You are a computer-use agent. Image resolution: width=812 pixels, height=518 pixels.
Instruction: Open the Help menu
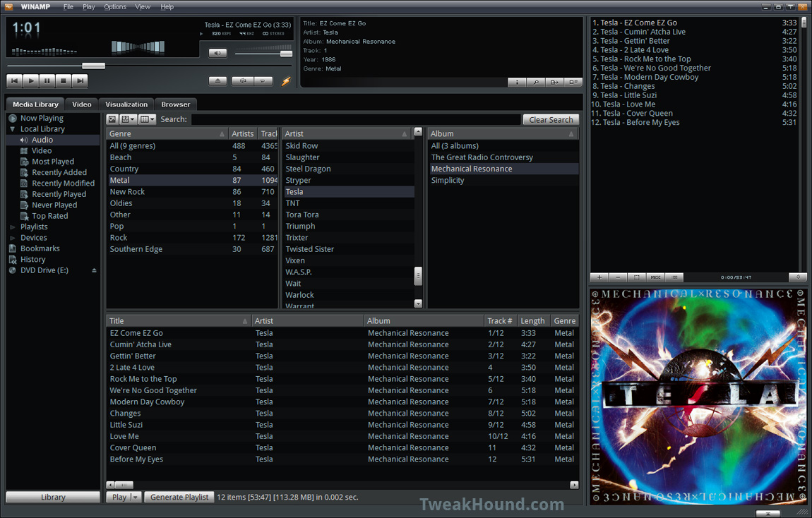(167, 7)
